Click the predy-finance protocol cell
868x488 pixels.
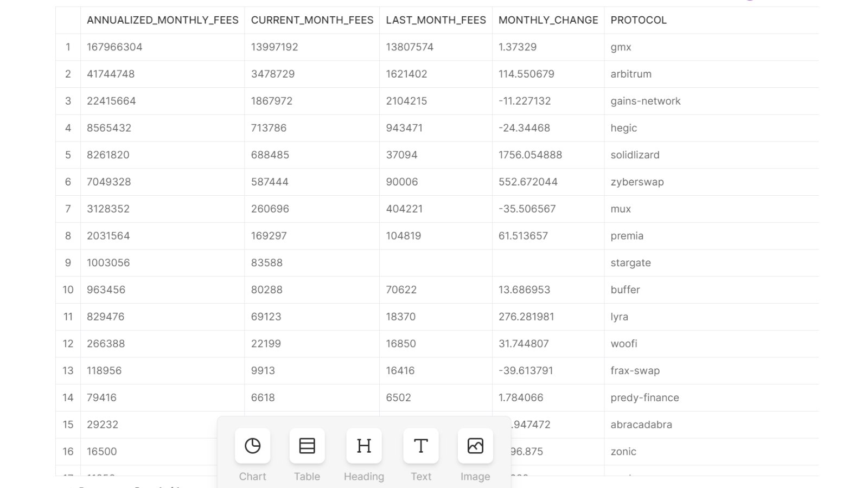tap(644, 398)
